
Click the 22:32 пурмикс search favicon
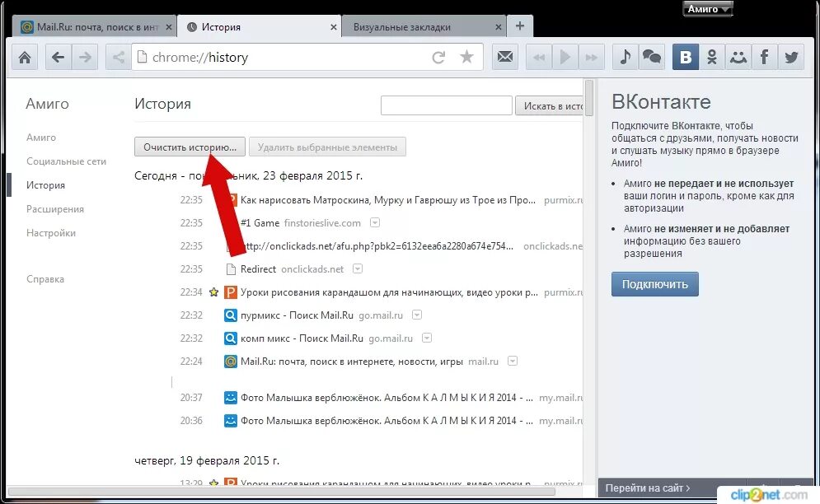231,315
